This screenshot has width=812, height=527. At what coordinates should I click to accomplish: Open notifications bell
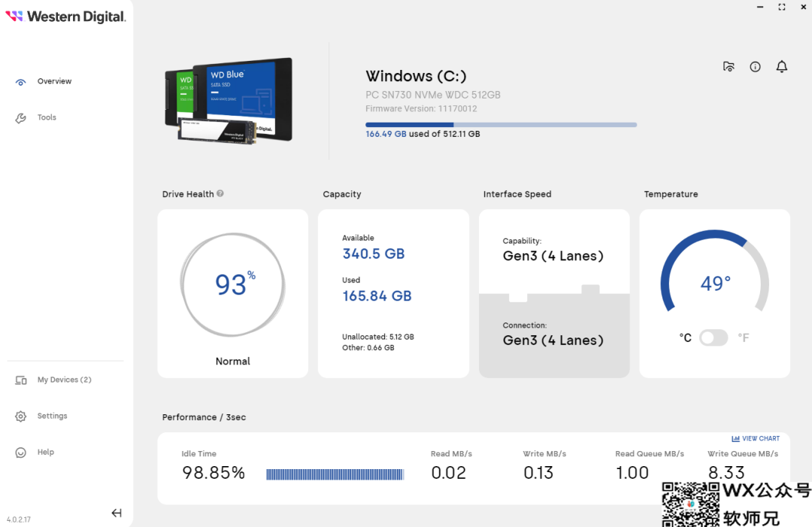coord(782,67)
